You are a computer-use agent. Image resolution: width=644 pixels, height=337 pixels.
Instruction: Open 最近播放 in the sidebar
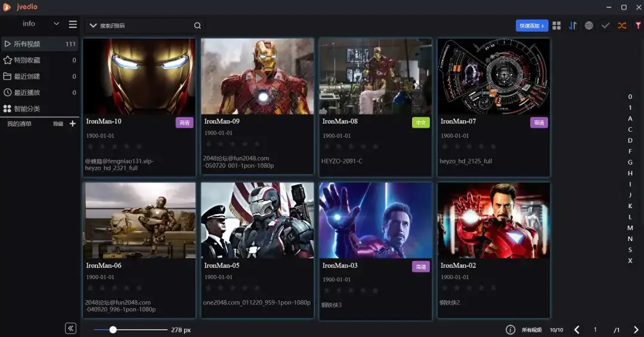click(x=27, y=92)
